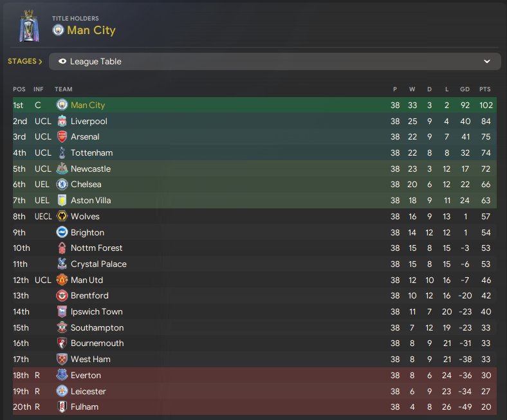Image resolution: width=507 pixels, height=420 pixels.
Task: Open Newcastle team name link
Action: 91,169
